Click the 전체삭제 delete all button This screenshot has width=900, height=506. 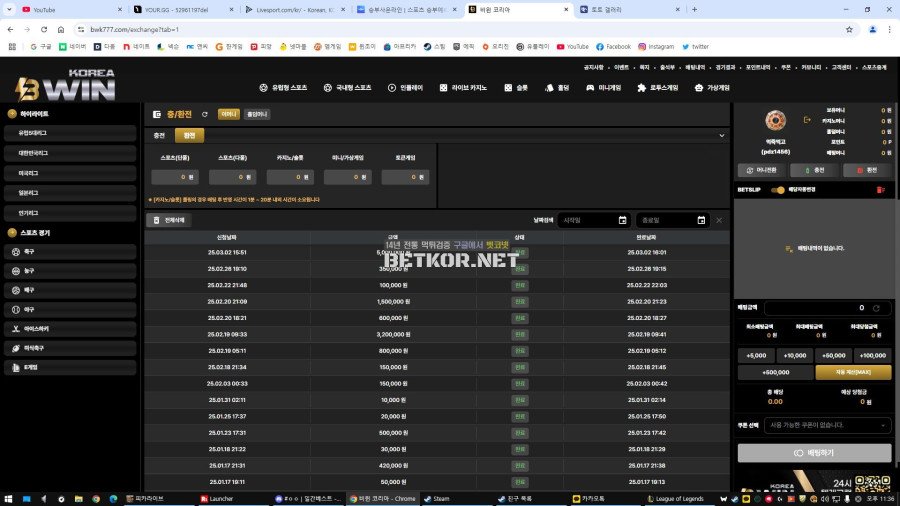click(168, 220)
